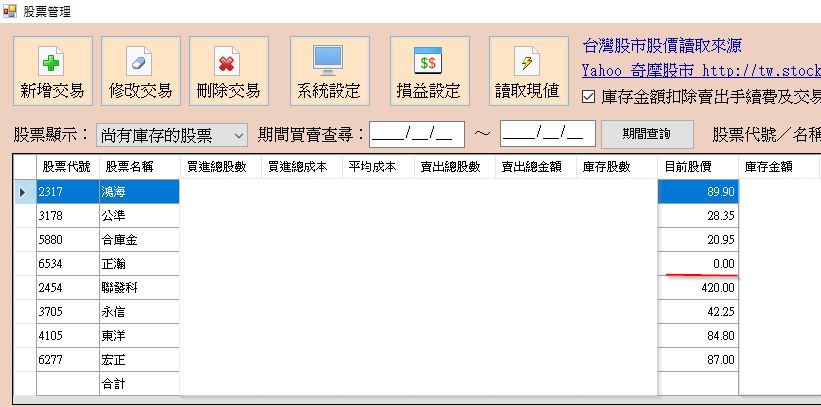Select stock code cell 2454
The height and width of the screenshot is (407, 821).
tap(68, 288)
